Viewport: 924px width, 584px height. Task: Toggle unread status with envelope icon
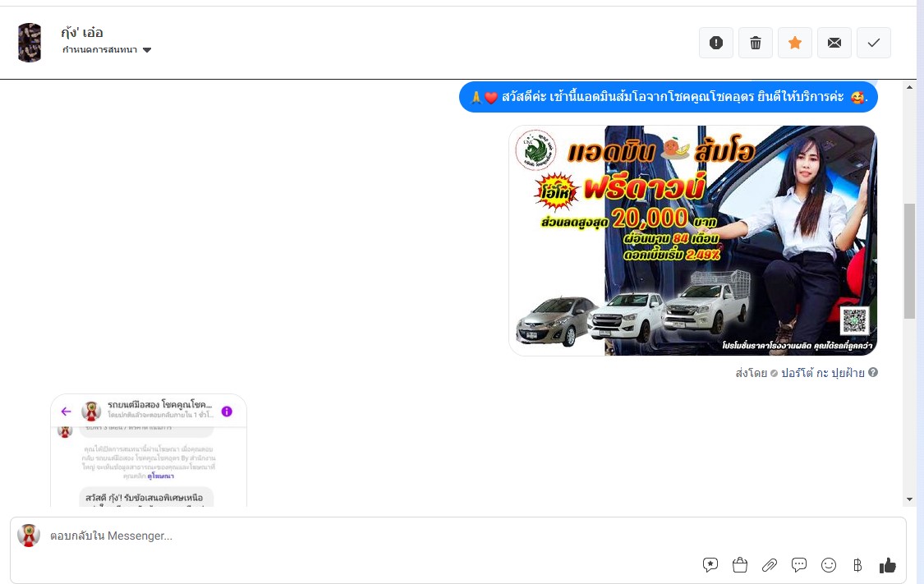coord(834,43)
